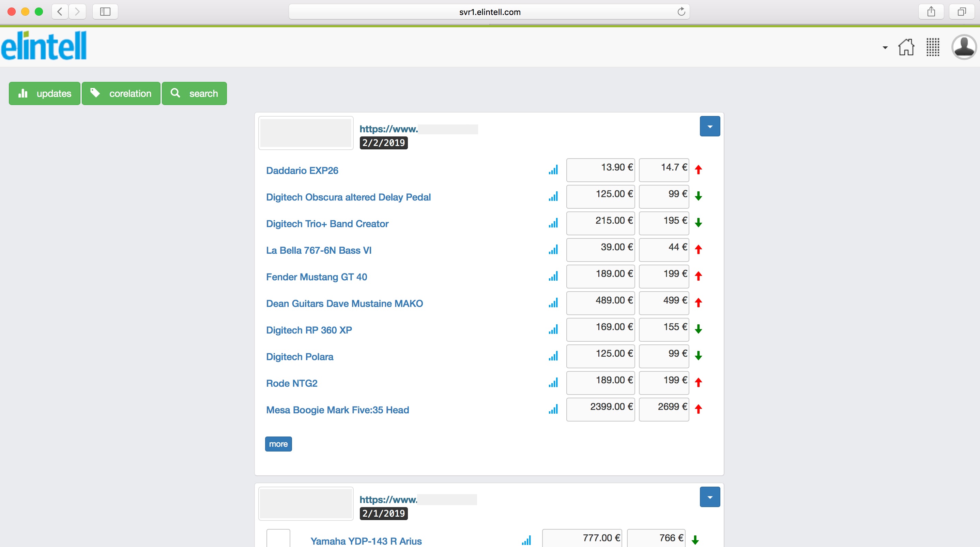Open the https://www. link on the 2/2/2019 card
Screen dimensions: 980x547
click(x=389, y=129)
